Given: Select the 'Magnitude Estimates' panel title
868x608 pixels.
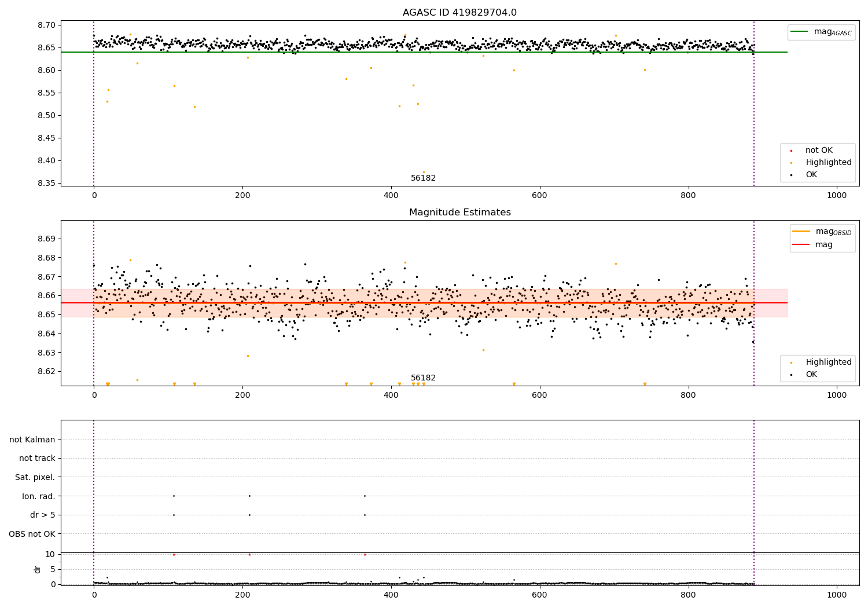Looking at the screenshot, I should 459,213.
